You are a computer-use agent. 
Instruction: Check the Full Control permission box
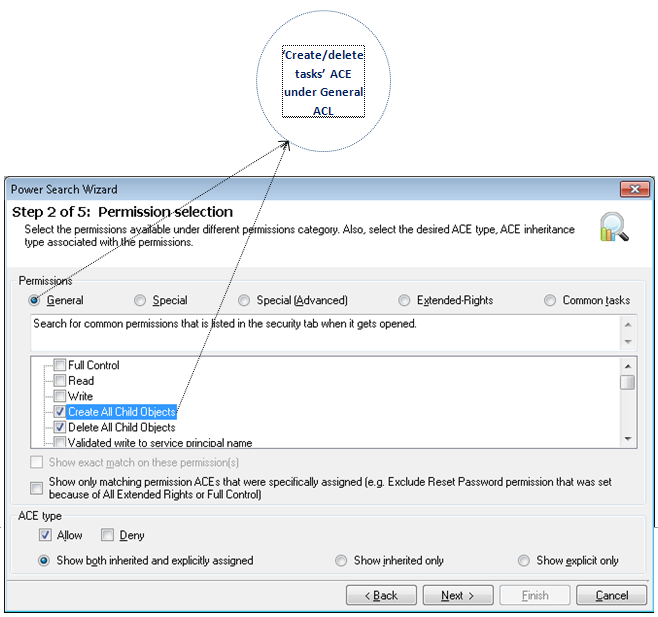click(60, 365)
